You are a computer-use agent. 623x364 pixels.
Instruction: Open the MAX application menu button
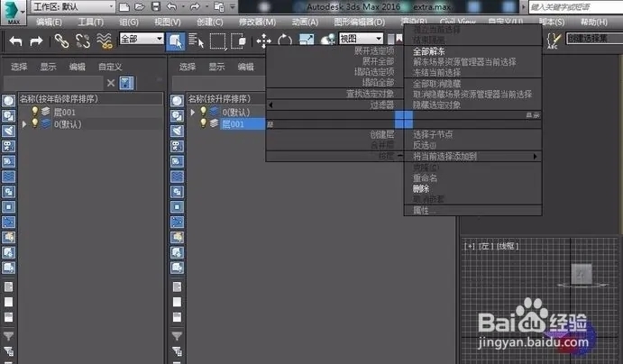tap(13, 13)
